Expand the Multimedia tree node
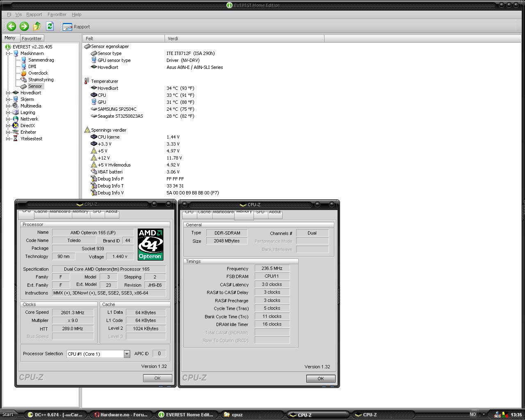The height and width of the screenshot is (420, 525). (8, 106)
